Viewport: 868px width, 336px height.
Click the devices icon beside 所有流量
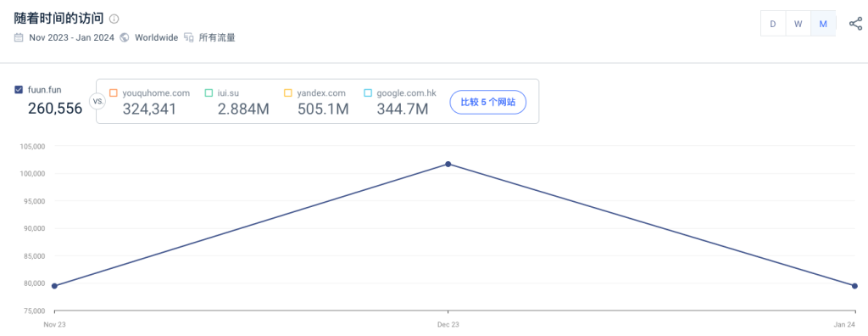pyautogui.click(x=189, y=37)
